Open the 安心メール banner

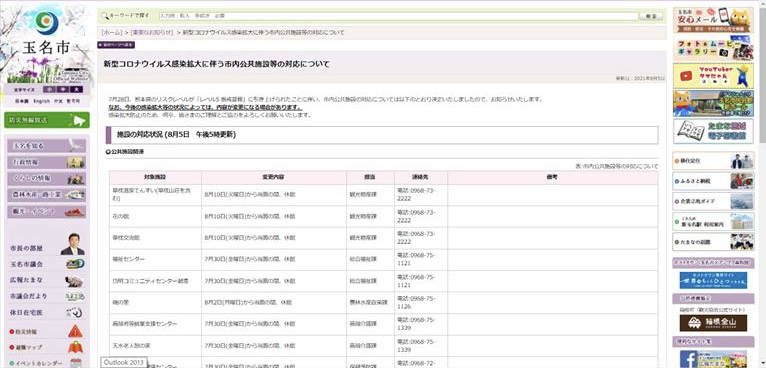713,20
